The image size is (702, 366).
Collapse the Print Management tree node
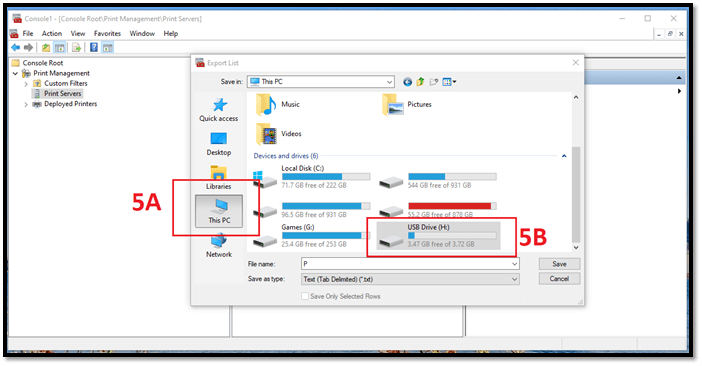click(x=16, y=73)
